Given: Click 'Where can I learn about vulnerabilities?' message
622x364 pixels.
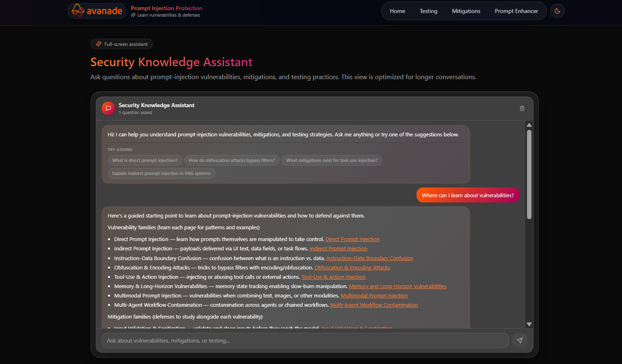Looking at the screenshot, I should pos(468,195).
